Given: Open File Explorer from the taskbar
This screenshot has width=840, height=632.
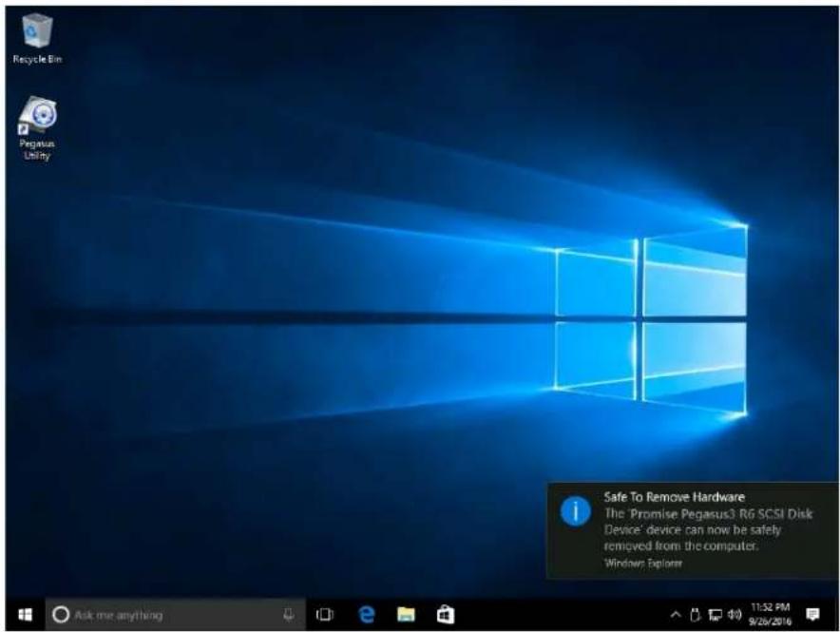Looking at the screenshot, I should [x=406, y=614].
